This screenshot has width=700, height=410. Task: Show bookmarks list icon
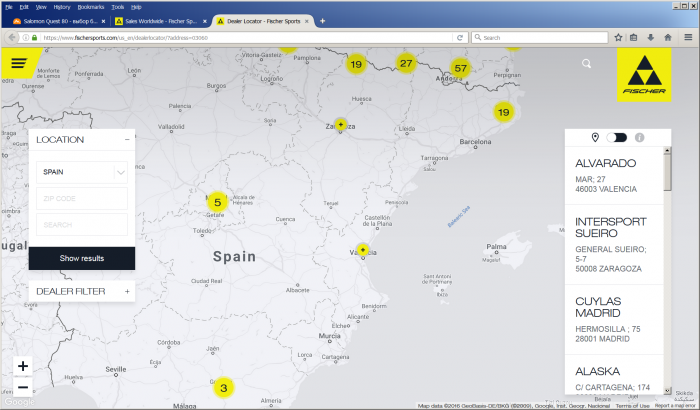click(x=633, y=38)
